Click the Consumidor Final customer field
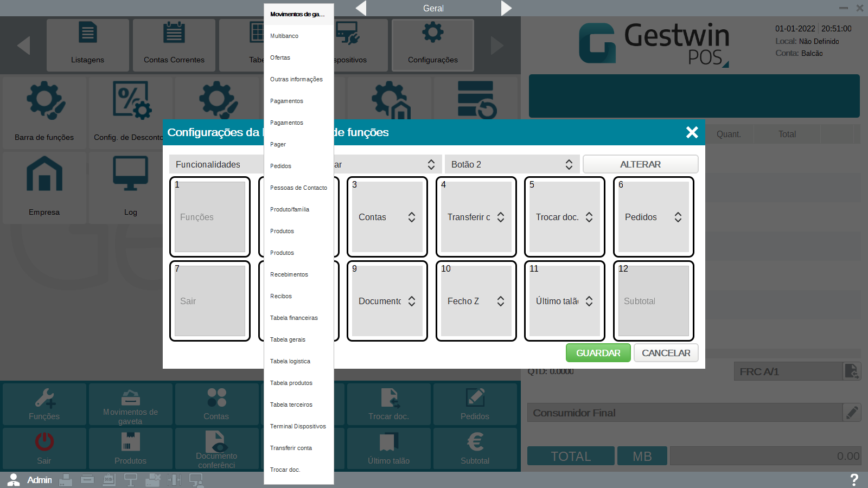 (685, 413)
